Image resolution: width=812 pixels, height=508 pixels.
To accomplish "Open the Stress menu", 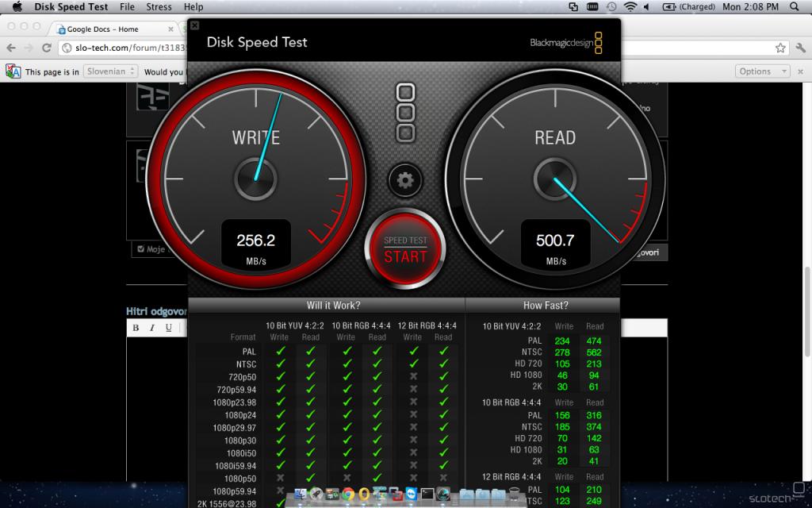I will point(159,6).
